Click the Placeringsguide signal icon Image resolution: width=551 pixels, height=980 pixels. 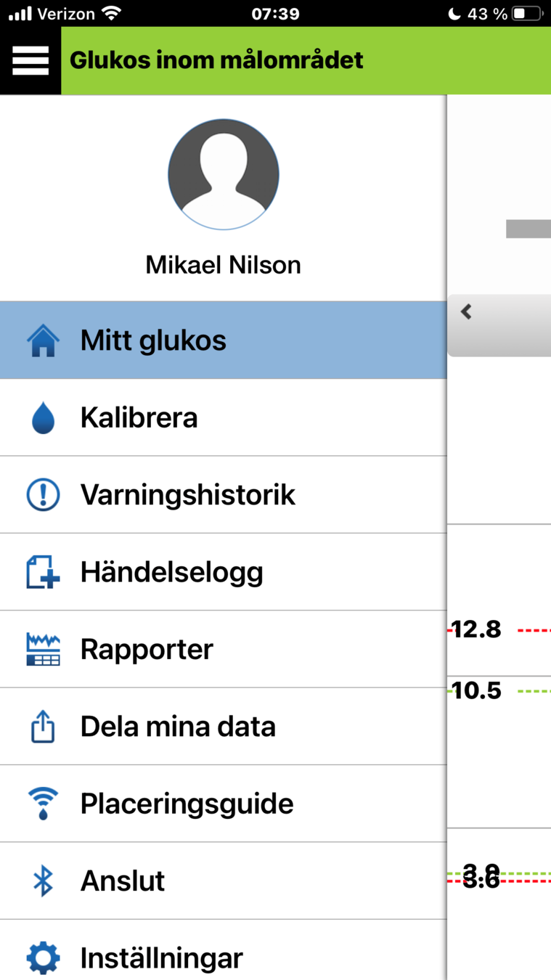(43, 804)
